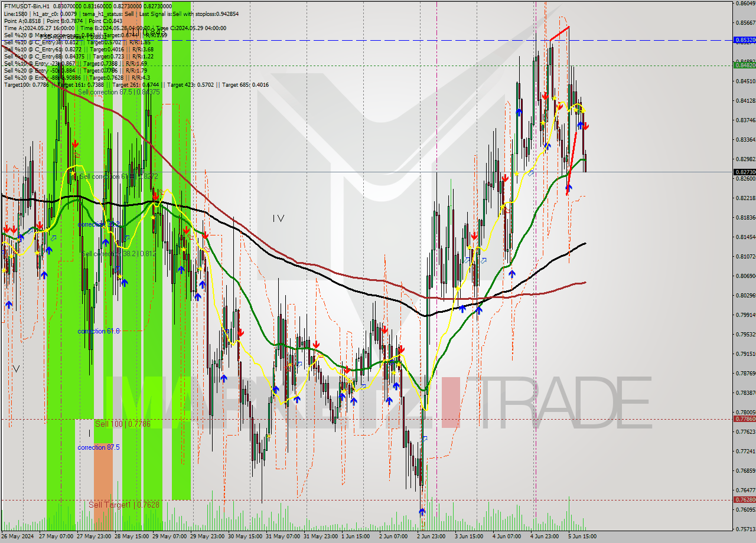Click the 'Sell 100 | 0.7786' chart label
The height and width of the screenshot is (543, 756).
tap(123, 424)
